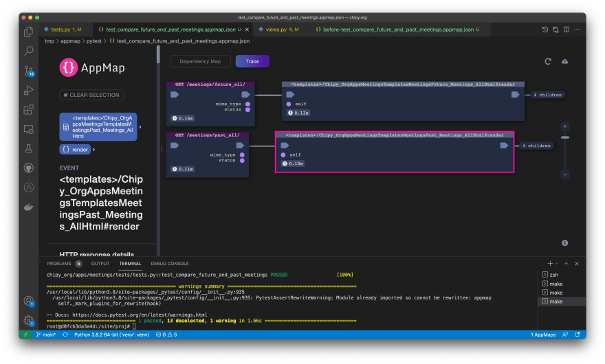Viewport: 605px width, 364px height.
Task: Switch to OUTPUT panel tab
Action: click(100, 264)
